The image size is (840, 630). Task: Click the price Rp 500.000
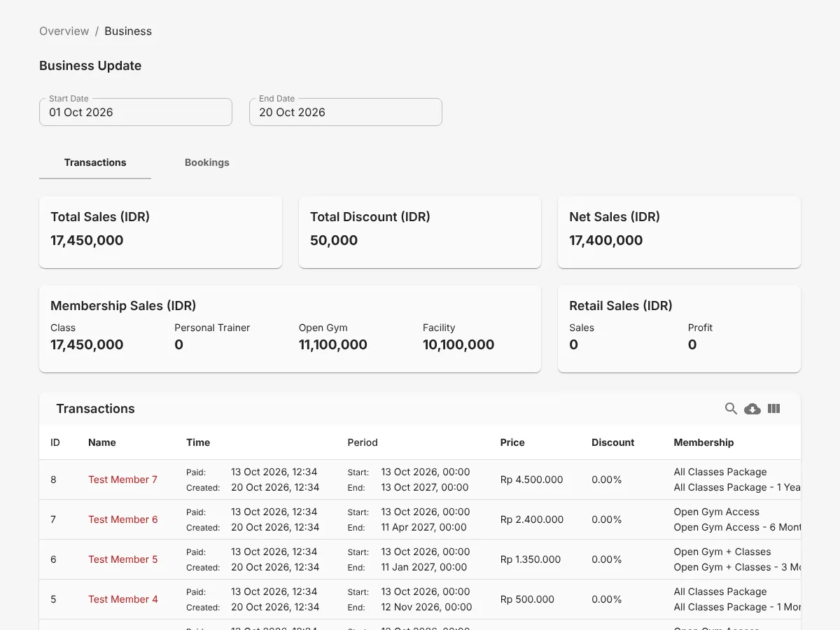(527, 599)
